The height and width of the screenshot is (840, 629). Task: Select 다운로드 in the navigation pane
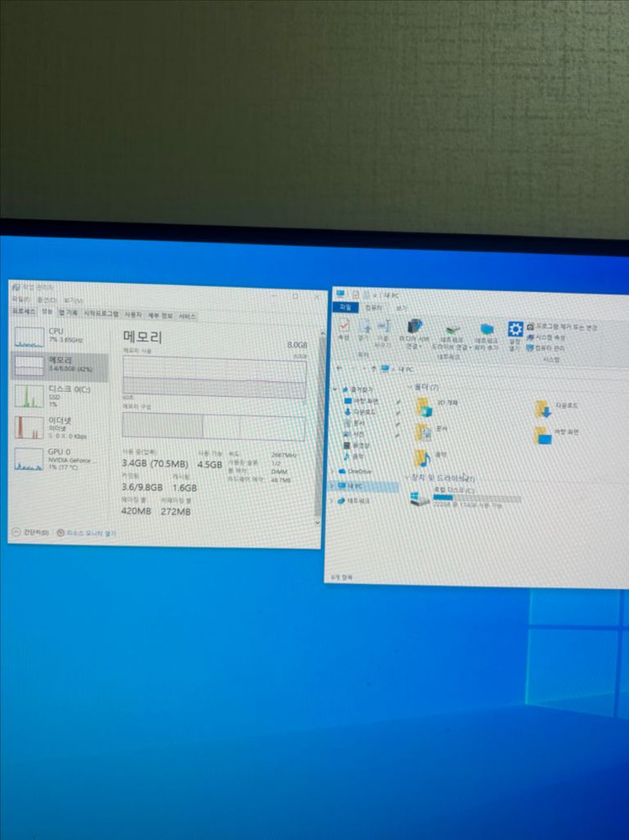pyautogui.click(x=360, y=412)
